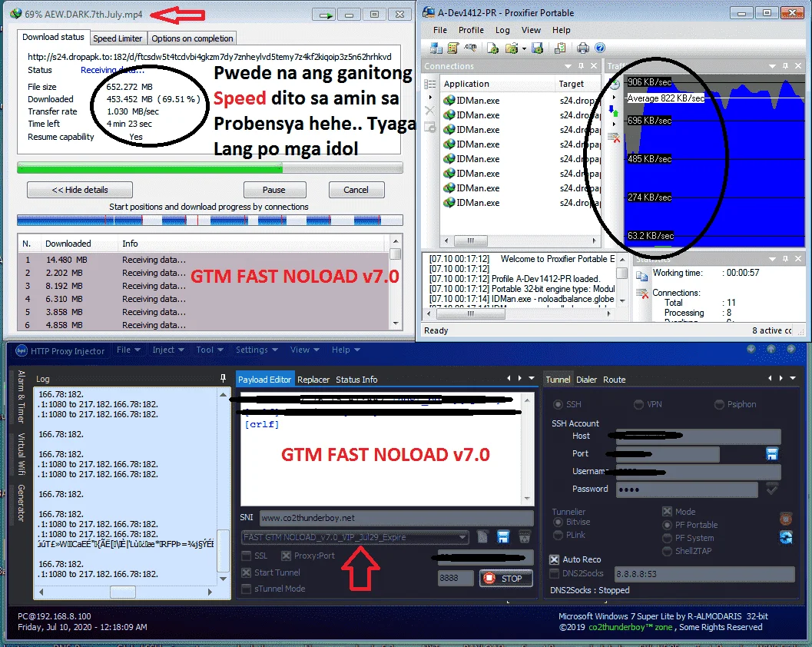Open the Replacer tab
This screenshot has width=812, height=647.
(x=313, y=379)
